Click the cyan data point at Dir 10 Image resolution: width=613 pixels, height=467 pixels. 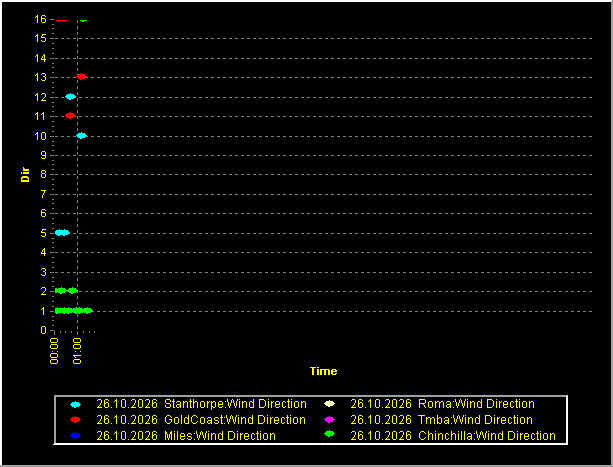[x=81, y=136]
